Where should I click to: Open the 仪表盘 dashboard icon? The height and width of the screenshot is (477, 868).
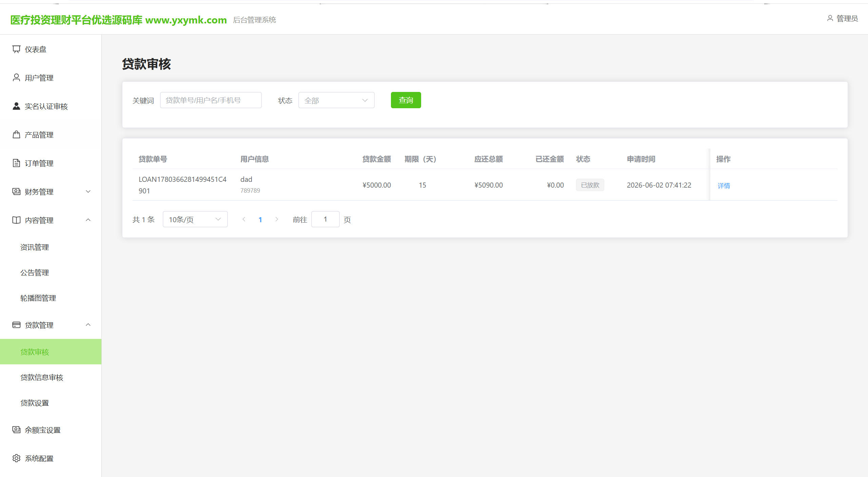click(x=16, y=49)
